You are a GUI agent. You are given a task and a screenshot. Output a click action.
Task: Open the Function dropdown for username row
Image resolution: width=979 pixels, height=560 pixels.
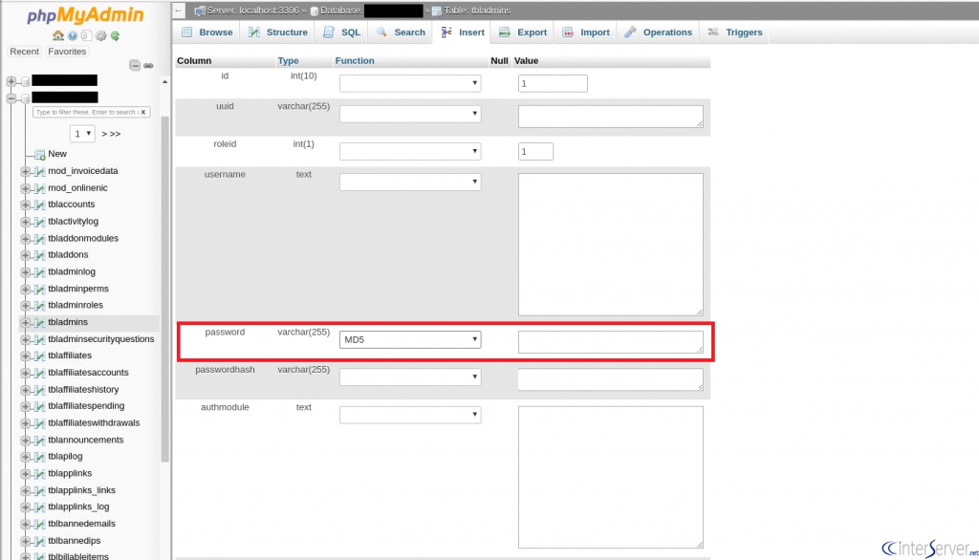[x=410, y=182]
